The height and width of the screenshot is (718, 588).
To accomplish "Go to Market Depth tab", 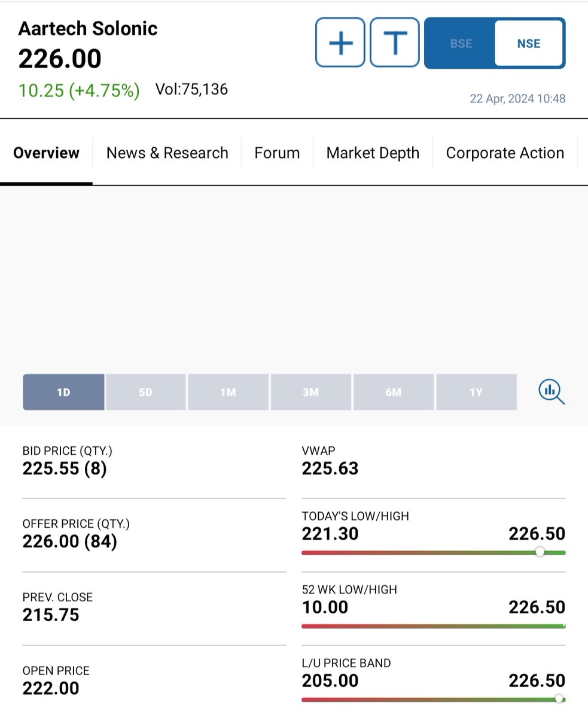I will point(373,153).
